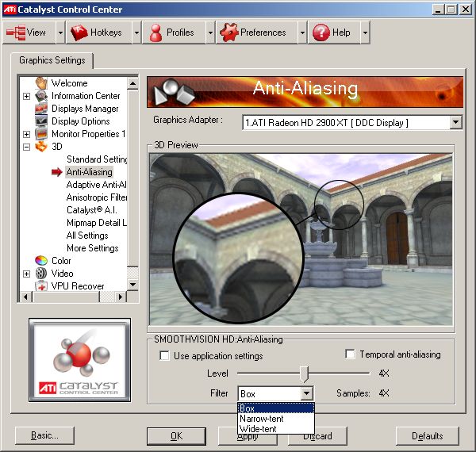
Task: Click the Display Options icon
Action: (41, 121)
